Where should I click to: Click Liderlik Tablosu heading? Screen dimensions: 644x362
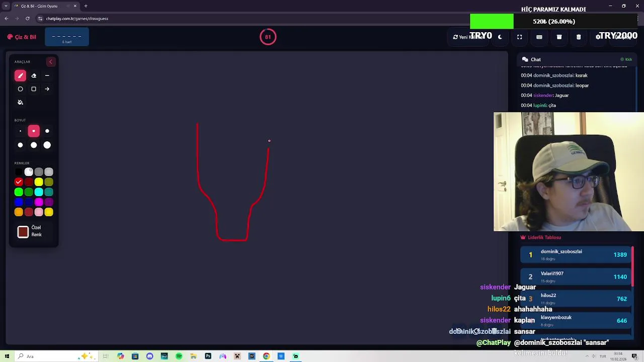(x=544, y=237)
